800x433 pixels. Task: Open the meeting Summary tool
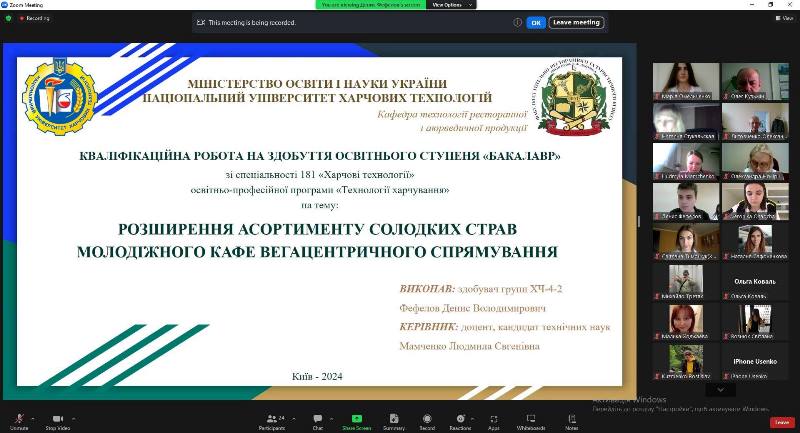pyautogui.click(x=394, y=421)
